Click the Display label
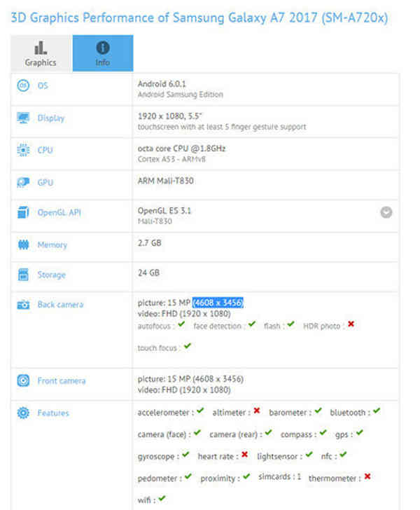The image size is (420, 510). (51, 118)
